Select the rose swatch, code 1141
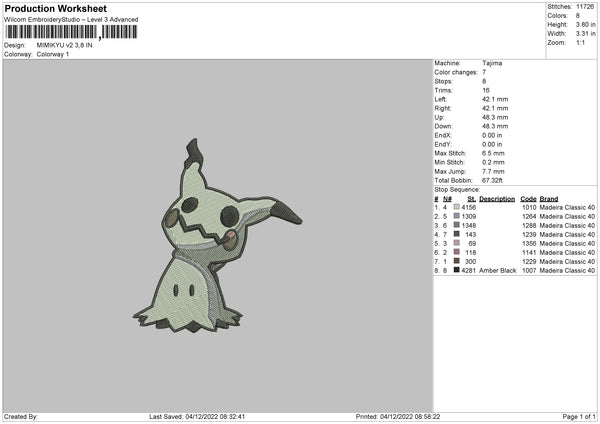The height and width of the screenshot is (424, 600). point(457,252)
